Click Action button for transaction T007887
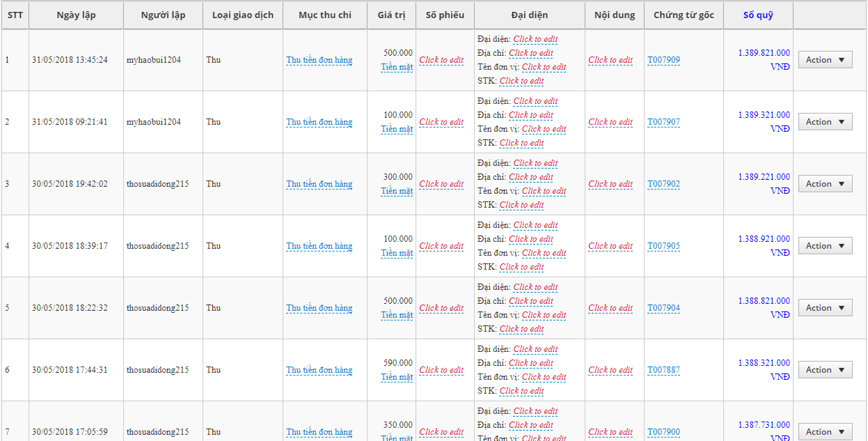 825,370
